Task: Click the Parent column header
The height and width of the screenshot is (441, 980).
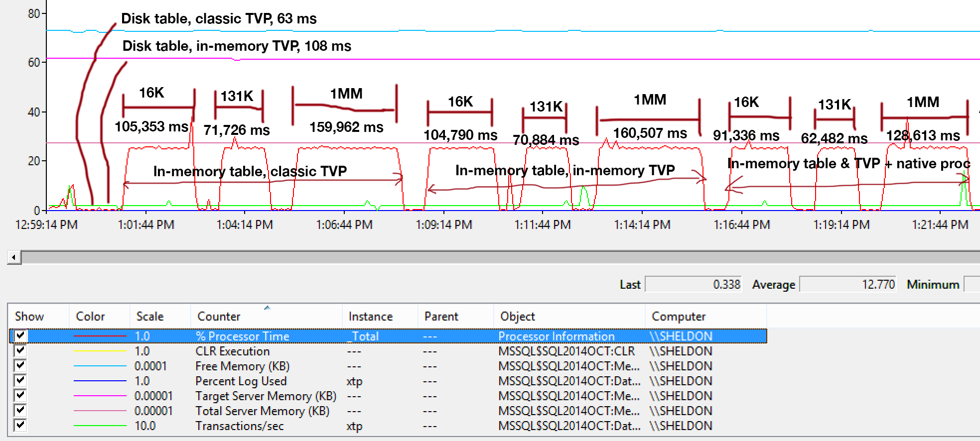Action: (441, 317)
